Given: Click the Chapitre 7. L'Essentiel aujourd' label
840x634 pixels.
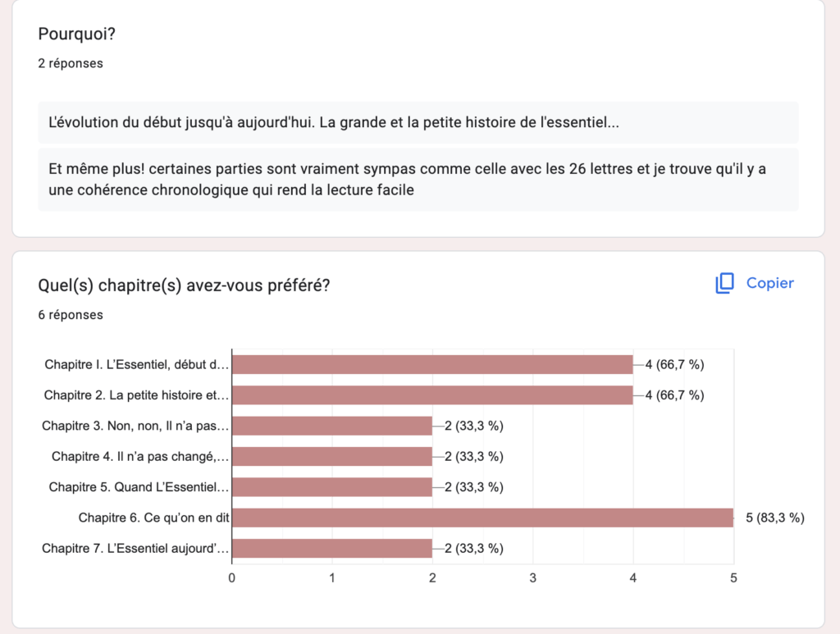Looking at the screenshot, I should [x=135, y=549].
